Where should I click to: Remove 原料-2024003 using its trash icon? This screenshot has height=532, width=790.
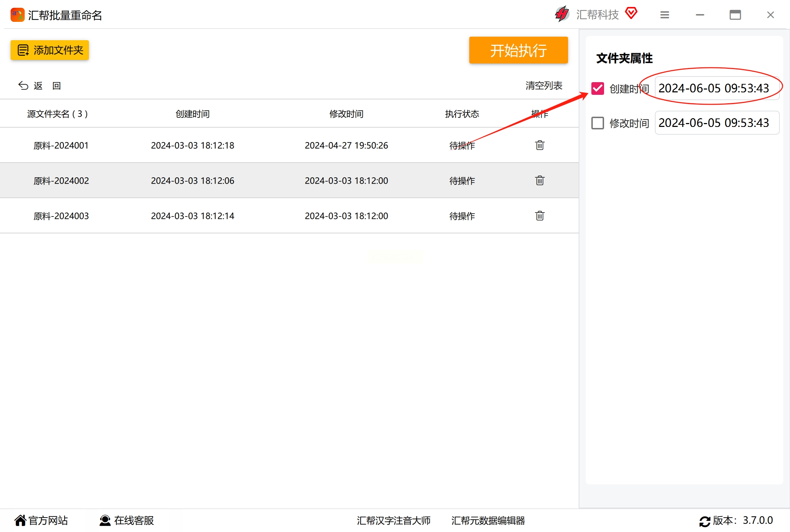pyautogui.click(x=539, y=216)
